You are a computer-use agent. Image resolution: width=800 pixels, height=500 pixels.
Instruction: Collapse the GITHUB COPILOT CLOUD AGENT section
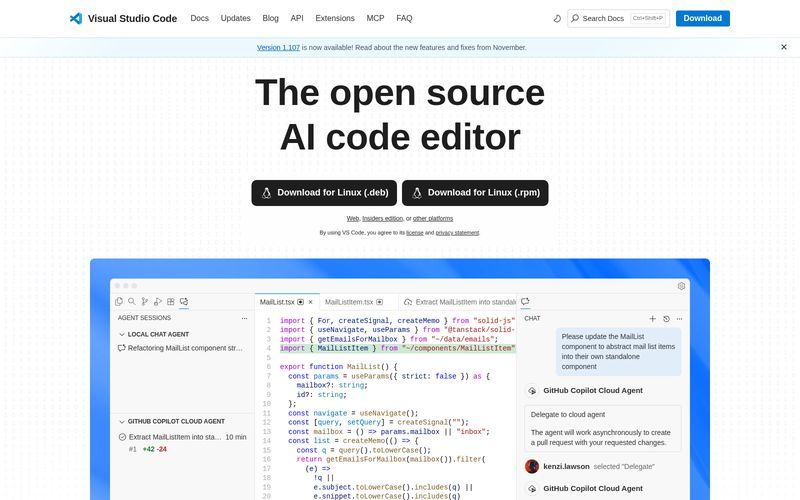122,421
